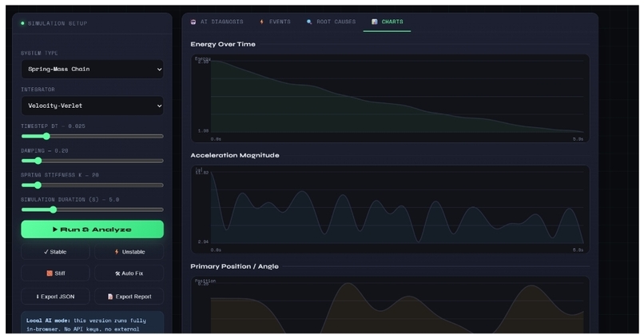Click the bar chart icon on Charts tab
This screenshot has height=335, width=644.
click(375, 22)
